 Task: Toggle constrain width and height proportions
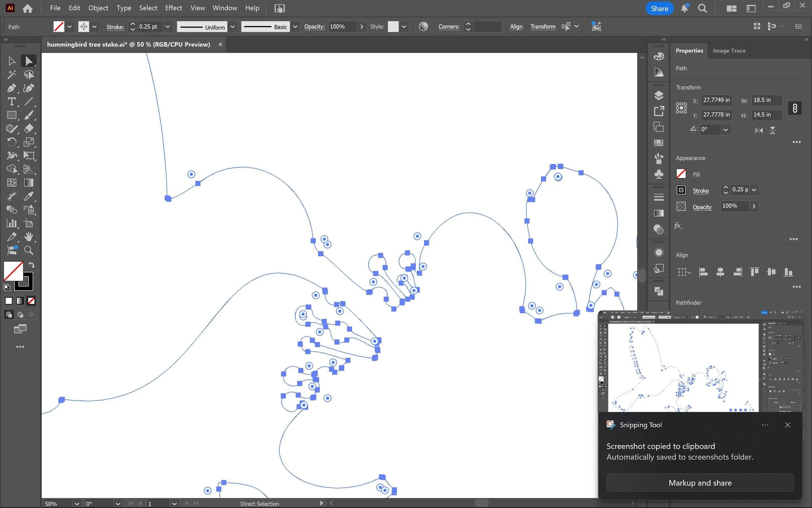794,108
